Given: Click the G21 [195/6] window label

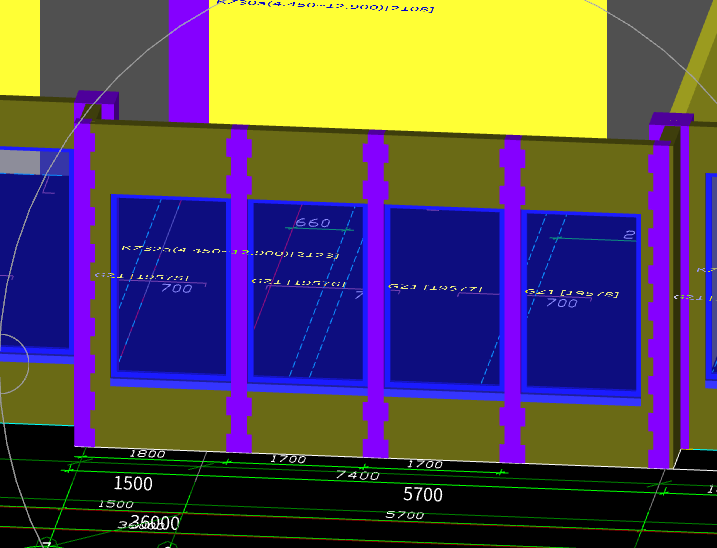Looking at the screenshot, I should tap(300, 283).
